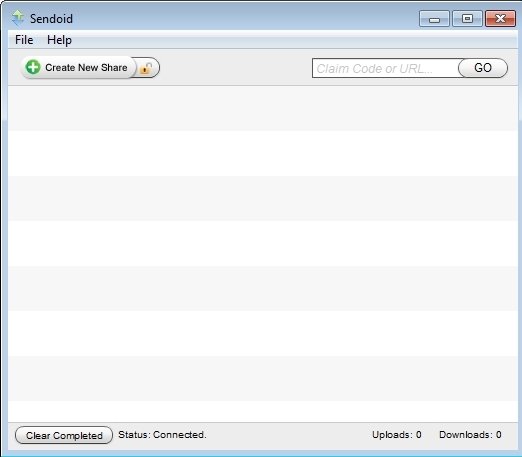The image size is (522, 457).
Task: Click the Clear Completed button
Action: [x=64, y=435]
